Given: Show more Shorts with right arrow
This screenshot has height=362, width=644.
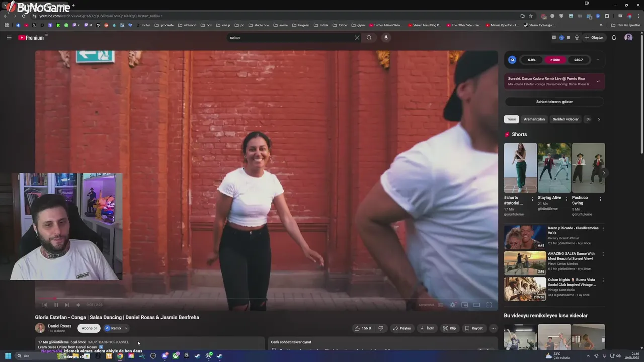Looking at the screenshot, I should (604, 173).
